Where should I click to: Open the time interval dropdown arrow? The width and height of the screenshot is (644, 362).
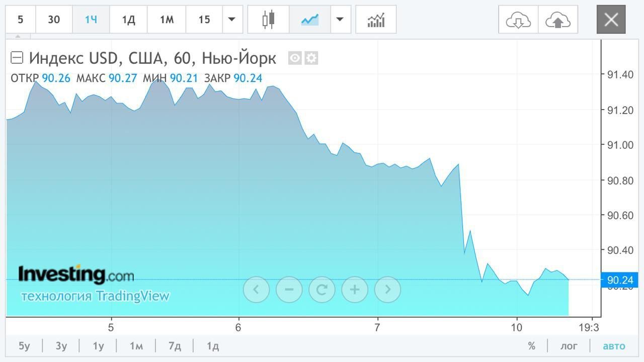click(231, 20)
